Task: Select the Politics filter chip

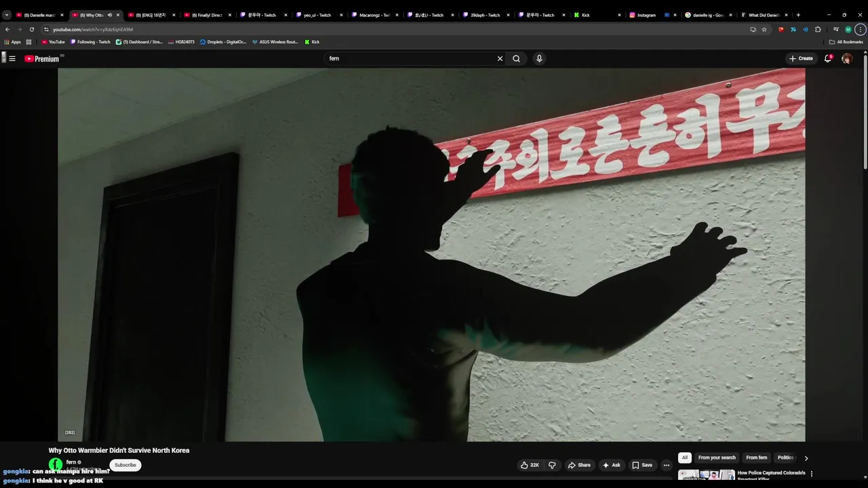Action: (x=785, y=458)
